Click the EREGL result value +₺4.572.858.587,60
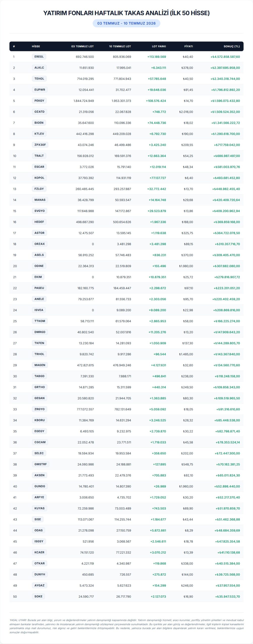The width and height of the screenshot is (253, 644). click(225, 57)
